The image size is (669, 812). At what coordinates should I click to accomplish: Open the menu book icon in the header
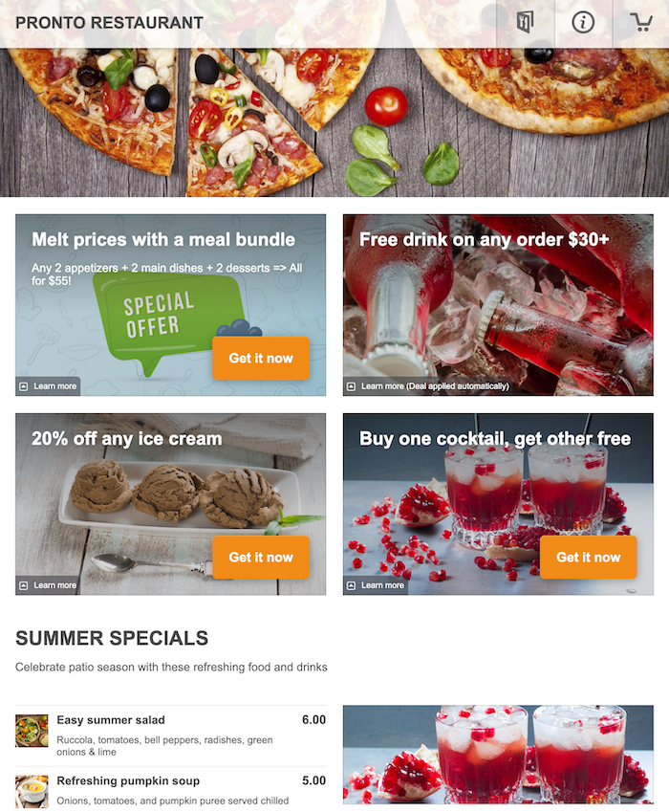(525, 22)
